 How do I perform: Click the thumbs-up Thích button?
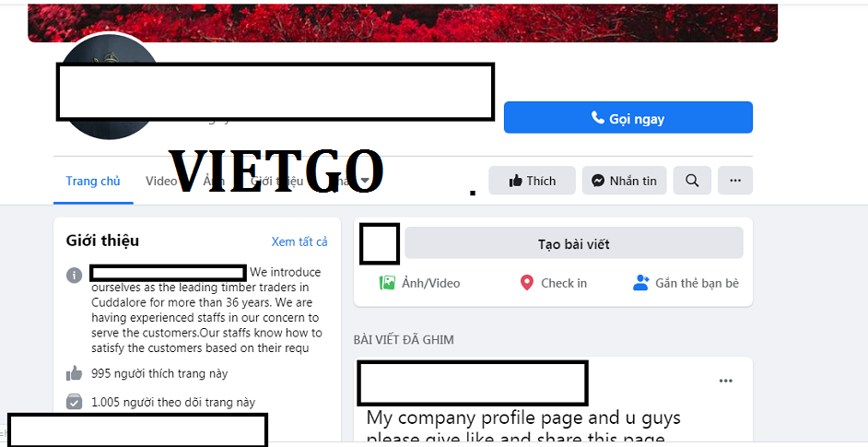(x=532, y=181)
